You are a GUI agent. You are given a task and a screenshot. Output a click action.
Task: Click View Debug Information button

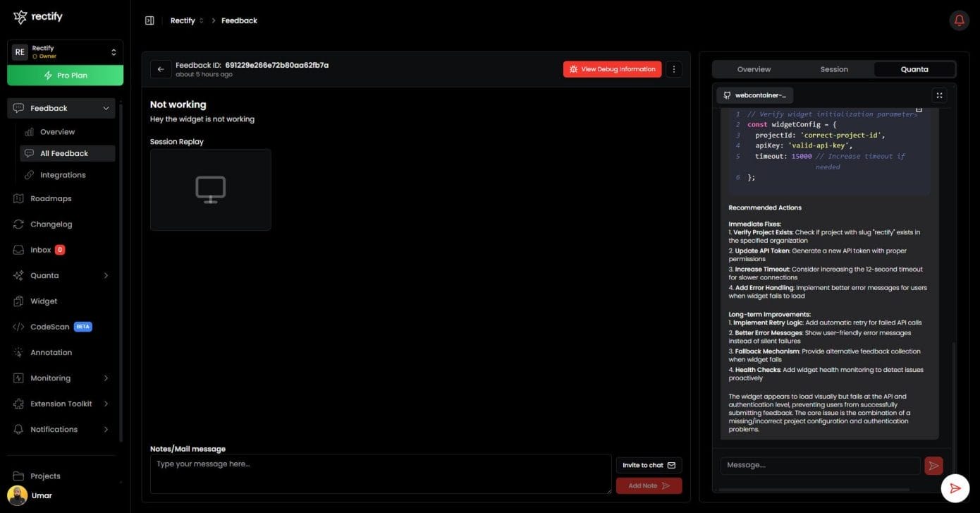(612, 69)
